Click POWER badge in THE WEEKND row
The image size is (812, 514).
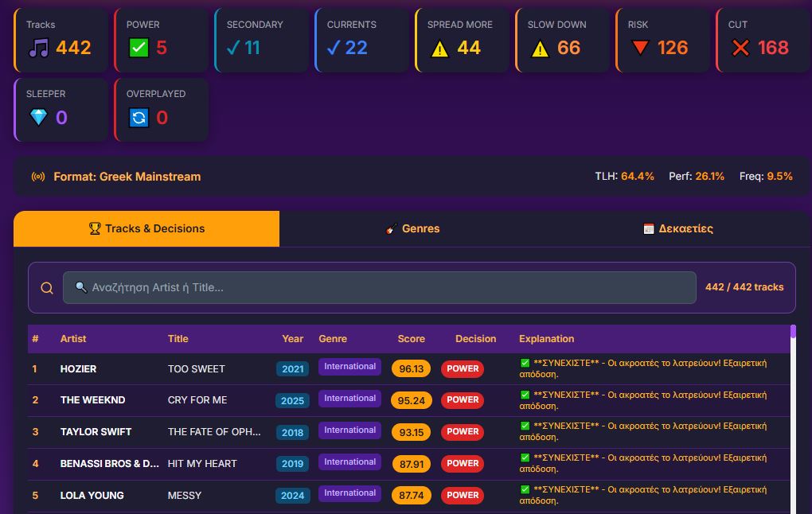point(463,399)
